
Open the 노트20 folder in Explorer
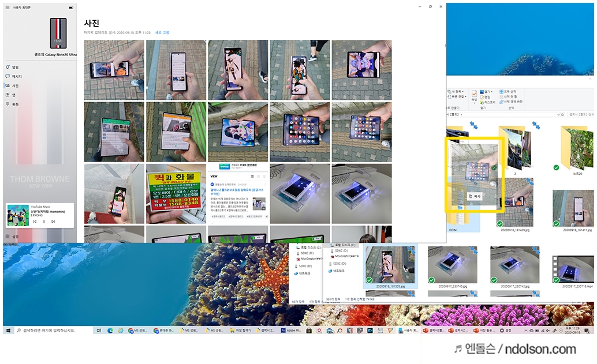(577, 151)
